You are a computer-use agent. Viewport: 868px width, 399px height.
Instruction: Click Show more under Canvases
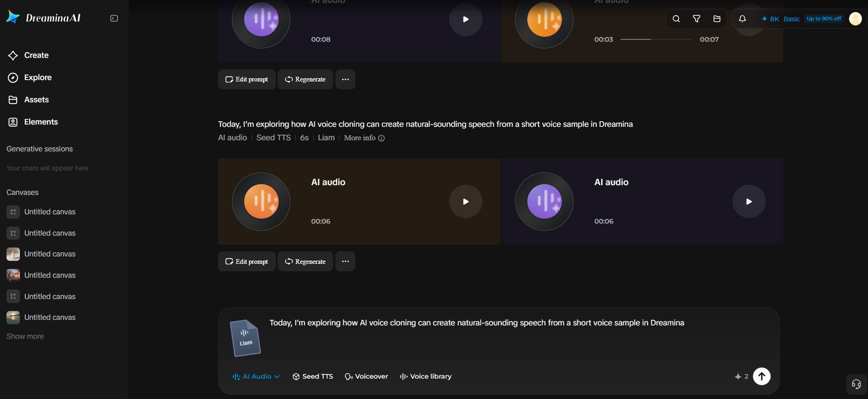pyautogui.click(x=25, y=337)
